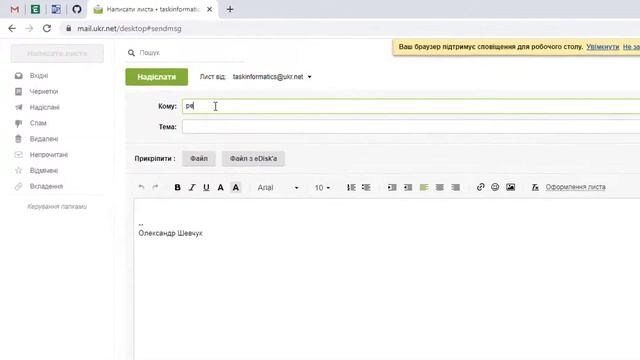640x360 pixels.
Task: Align text right
Action: coord(456,187)
